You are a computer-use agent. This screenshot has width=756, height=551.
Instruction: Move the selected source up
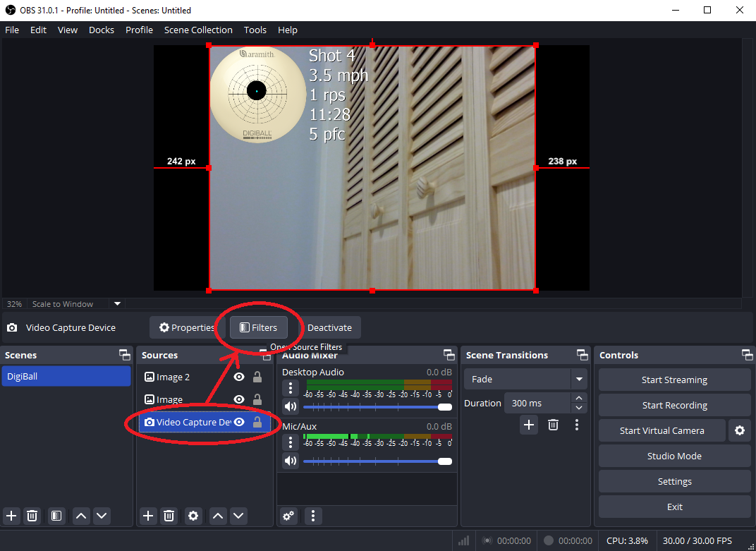218,516
